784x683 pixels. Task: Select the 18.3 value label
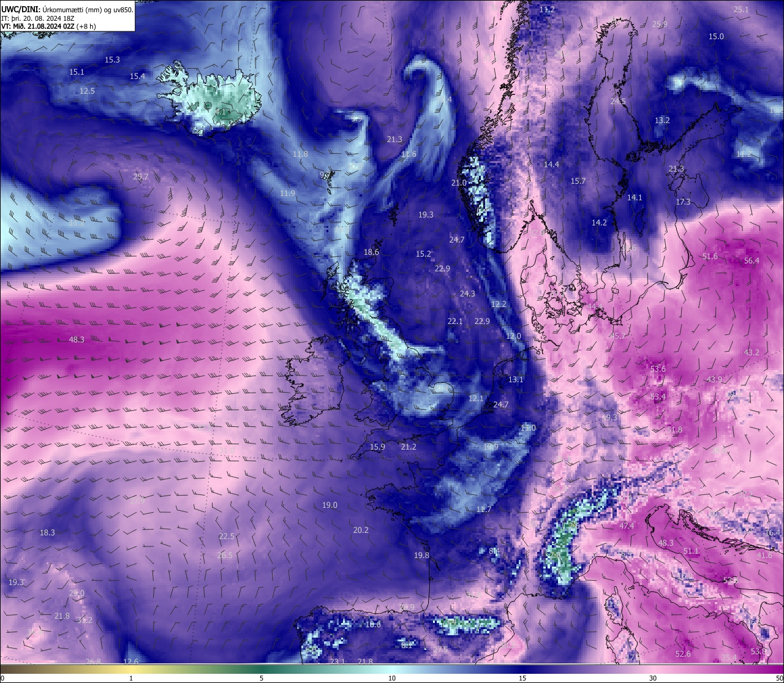(x=47, y=533)
